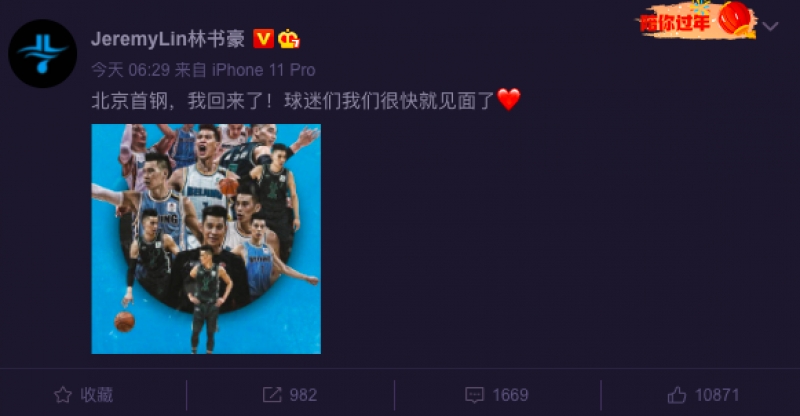Click the red heart emoji in post
Screen dimensions: 800x416
point(509,100)
